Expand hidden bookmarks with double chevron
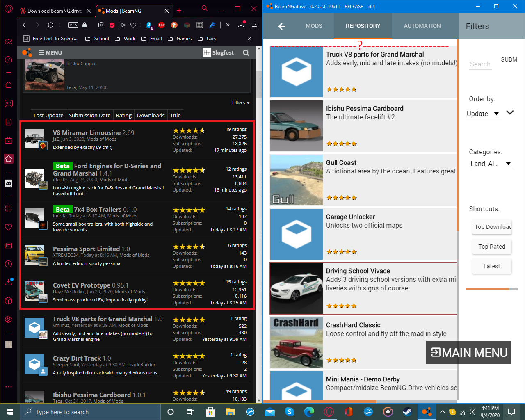The image size is (525, 420). 250,39
